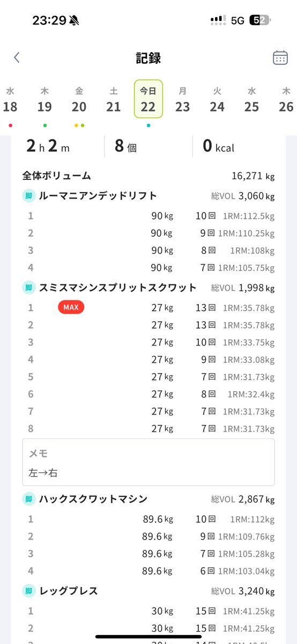Open ルーマニアンデッドリフト exercise title
297x644 pixels.
click(98, 195)
